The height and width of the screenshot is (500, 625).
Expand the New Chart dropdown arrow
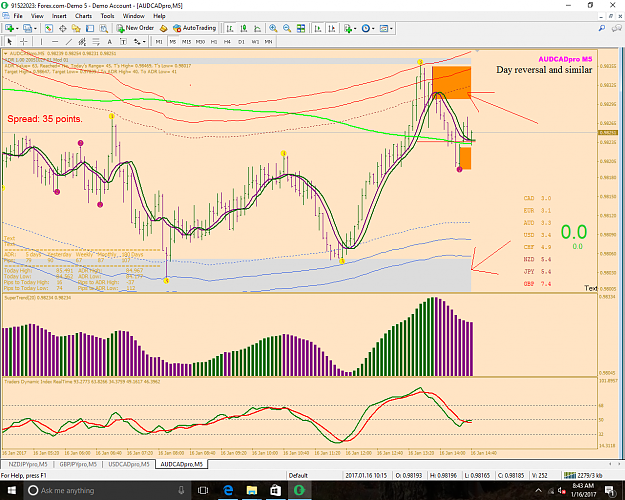pos(17,28)
